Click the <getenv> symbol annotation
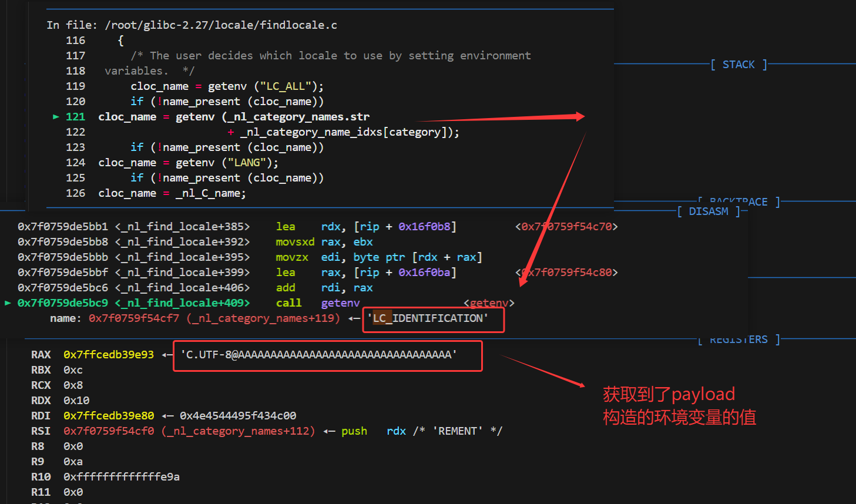The image size is (856, 504). [489, 303]
